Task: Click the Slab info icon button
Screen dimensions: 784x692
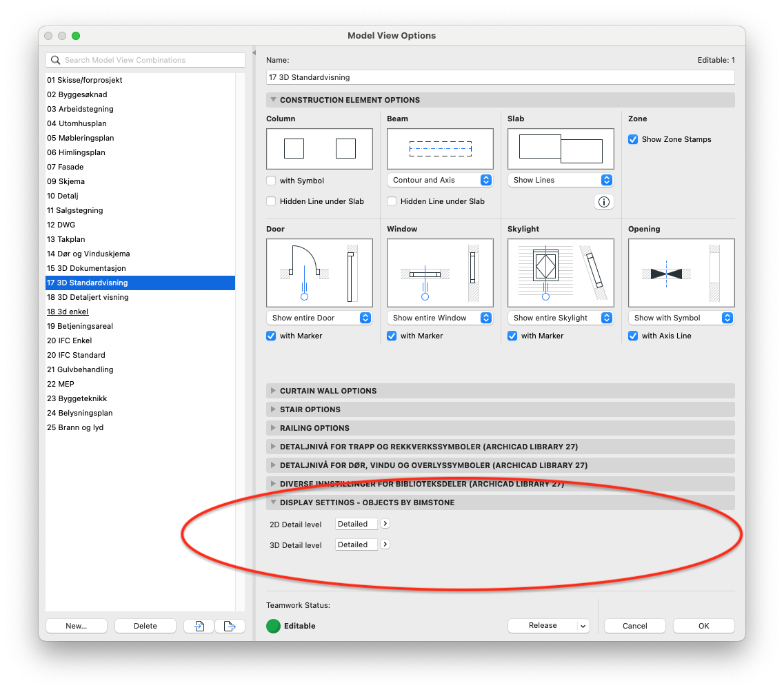Action: (x=604, y=202)
